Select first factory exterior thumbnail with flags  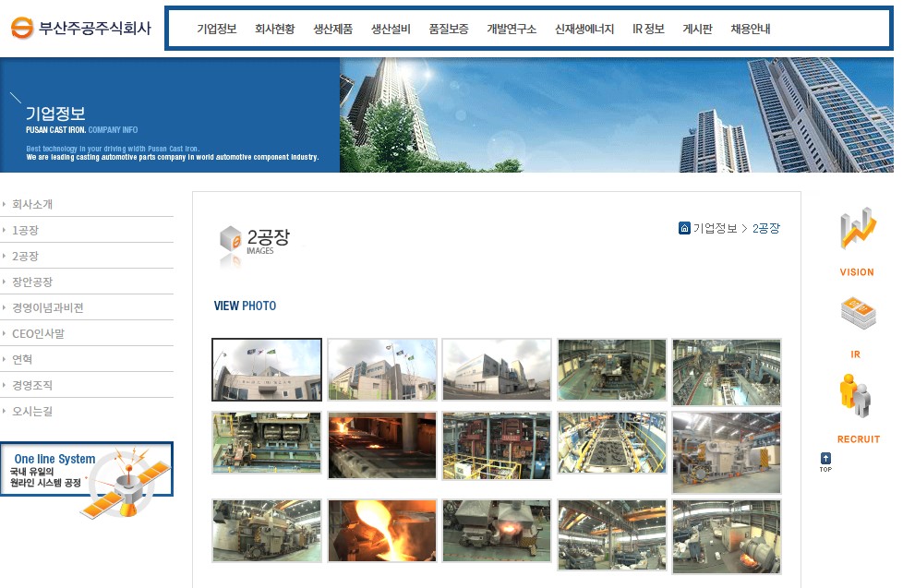[267, 369]
